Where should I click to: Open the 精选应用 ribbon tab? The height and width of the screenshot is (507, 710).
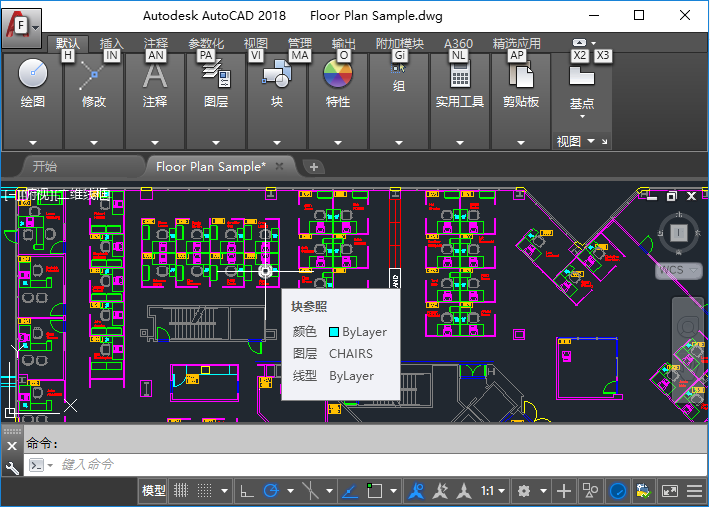517,43
